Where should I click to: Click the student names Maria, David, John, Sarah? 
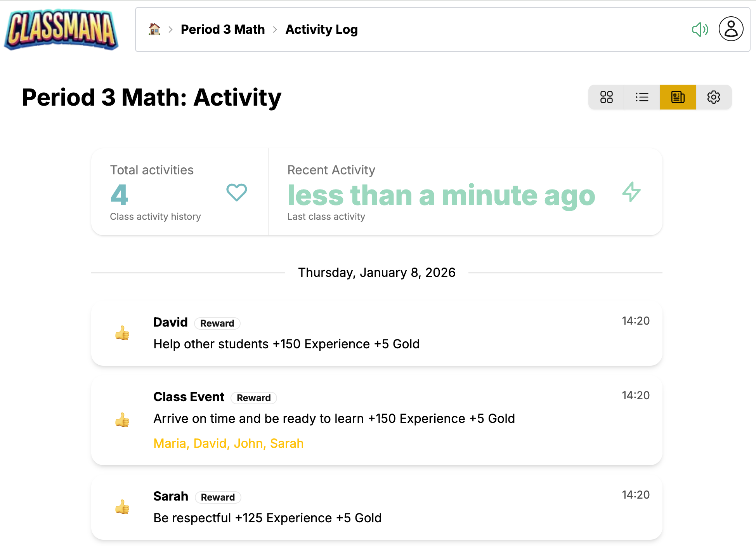[228, 443]
